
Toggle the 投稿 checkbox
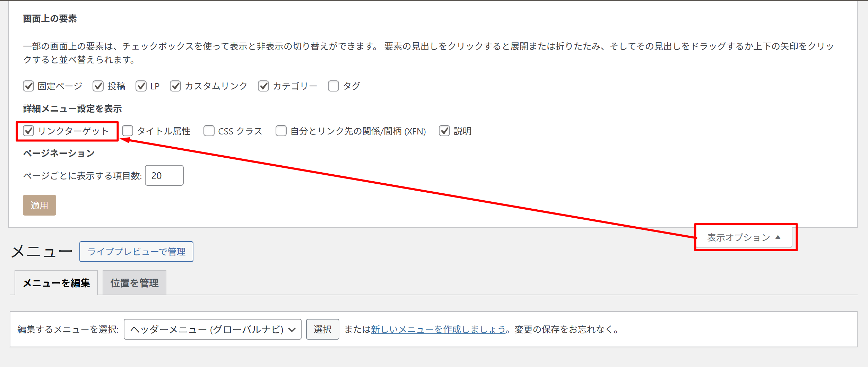tap(98, 86)
